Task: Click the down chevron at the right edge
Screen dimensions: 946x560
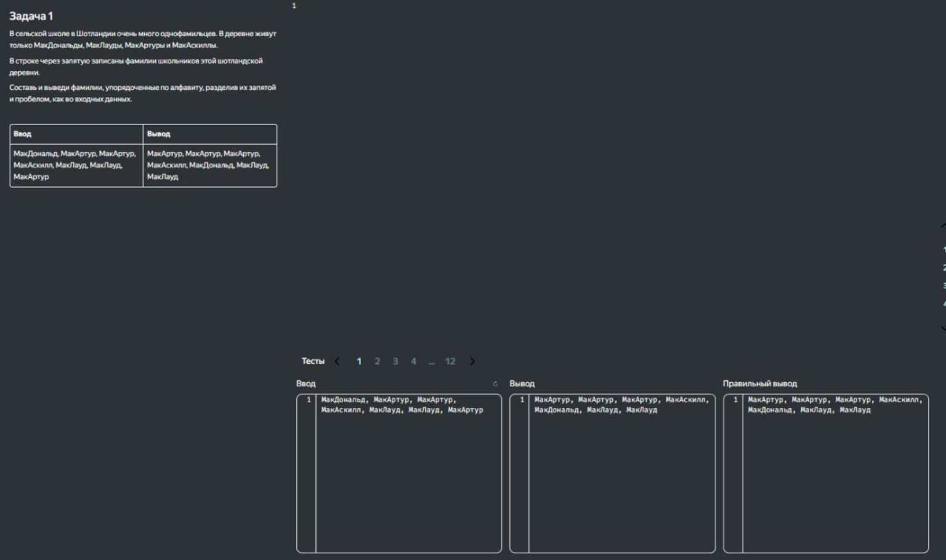Action: [x=943, y=328]
